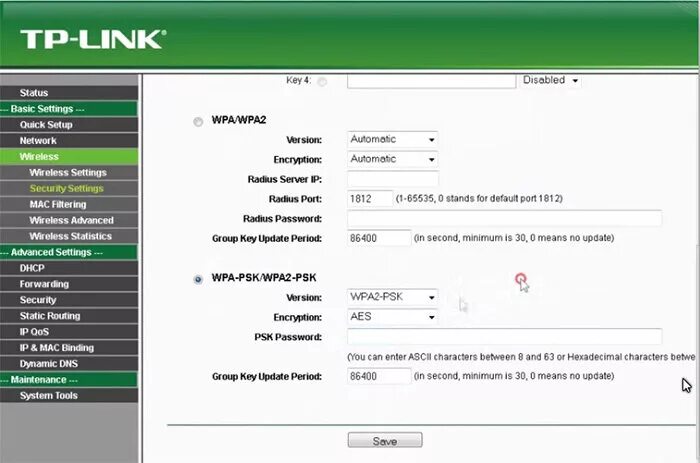Click the default port 1812 hint text
This screenshot has width=700, height=463.
pos(479,199)
